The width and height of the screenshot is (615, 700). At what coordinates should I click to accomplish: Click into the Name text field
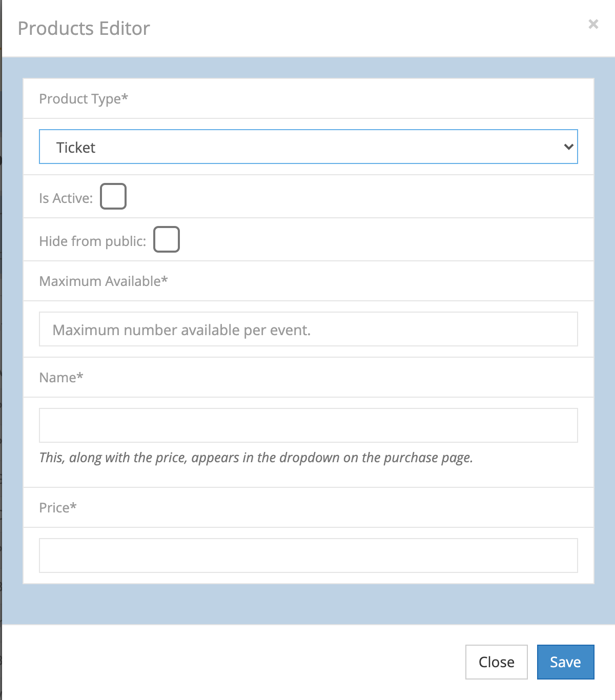tap(308, 425)
